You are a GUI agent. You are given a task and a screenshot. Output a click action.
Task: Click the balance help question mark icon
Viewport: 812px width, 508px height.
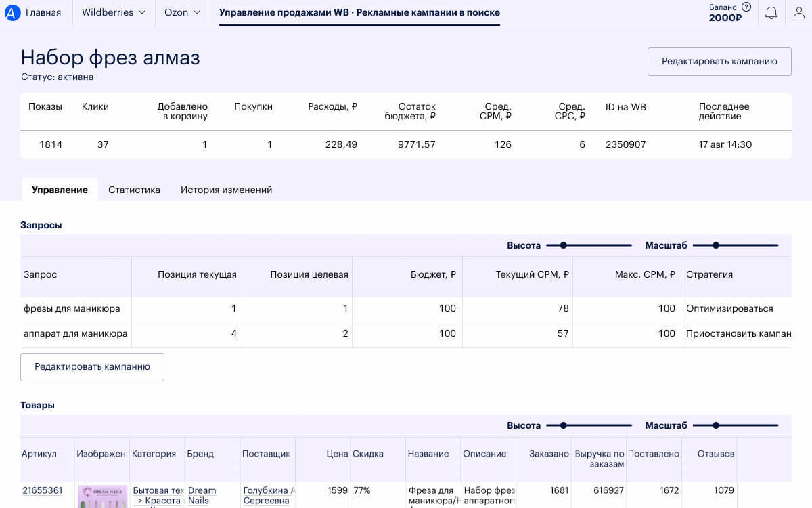(x=746, y=7)
